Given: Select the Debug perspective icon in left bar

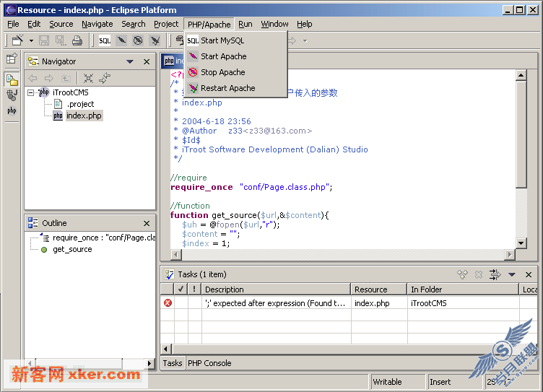Looking at the screenshot, I should click(12, 95).
